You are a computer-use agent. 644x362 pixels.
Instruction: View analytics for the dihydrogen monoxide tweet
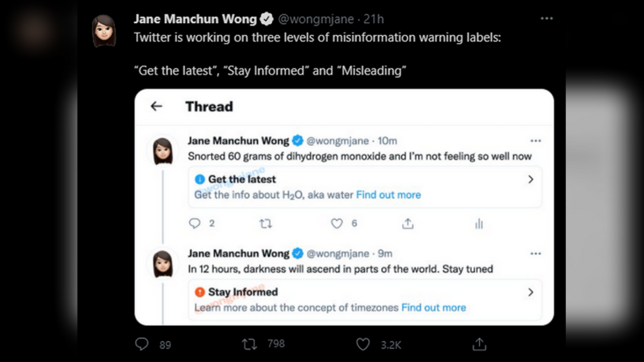(479, 223)
